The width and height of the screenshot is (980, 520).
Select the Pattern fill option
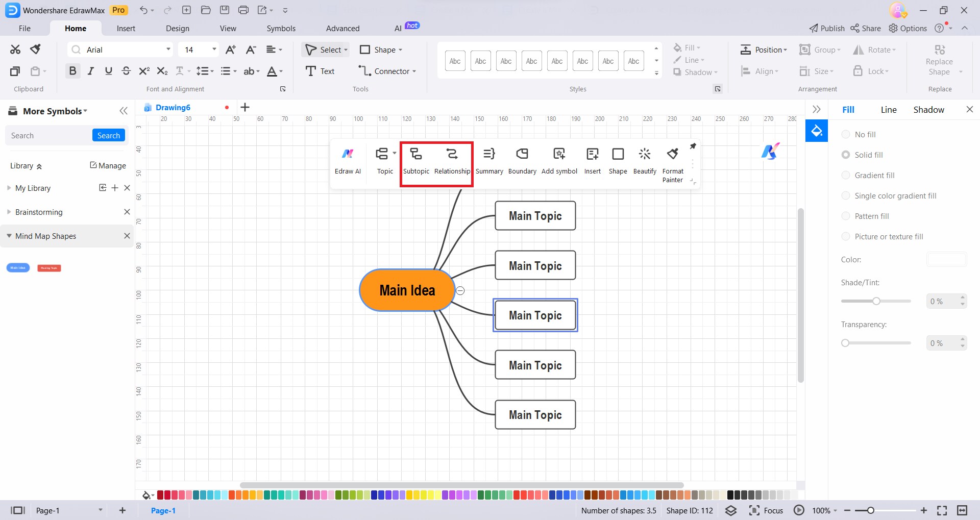click(x=865, y=216)
